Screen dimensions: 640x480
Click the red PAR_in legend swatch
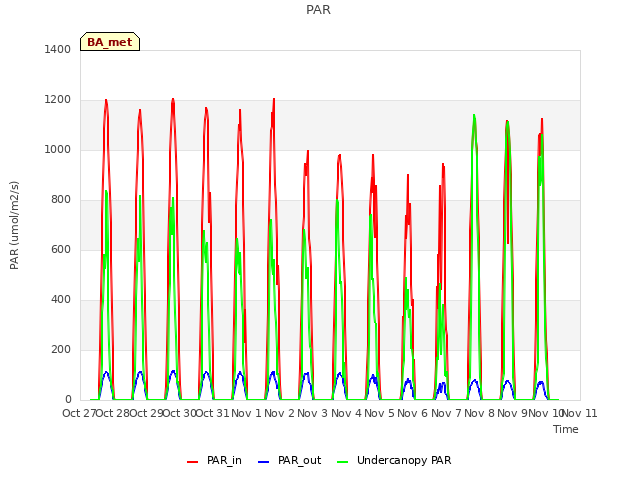pos(192,462)
